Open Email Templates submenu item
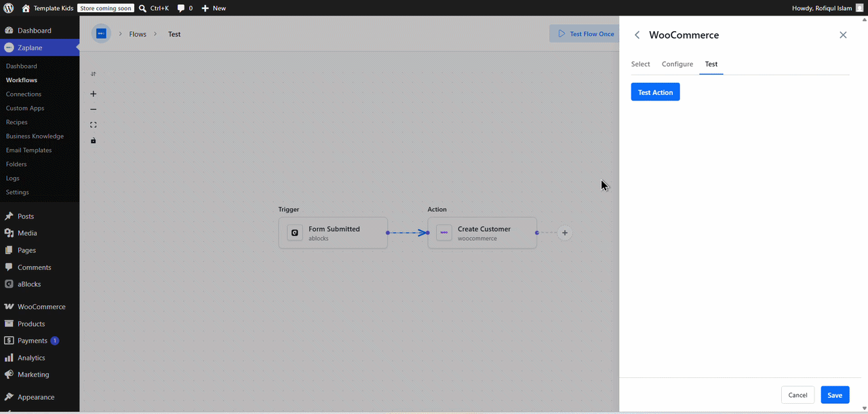Screen dimensions: 868x414 pyautogui.click(x=29, y=150)
